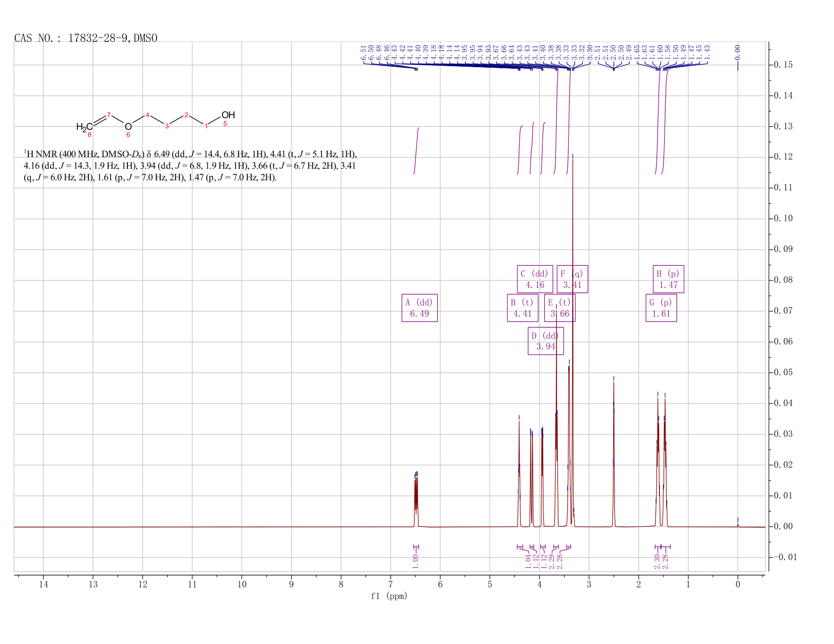Image resolution: width=834 pixels, height=644 pixels.
Task: Click x-axis tick label '10'
Action: [242, 585]
